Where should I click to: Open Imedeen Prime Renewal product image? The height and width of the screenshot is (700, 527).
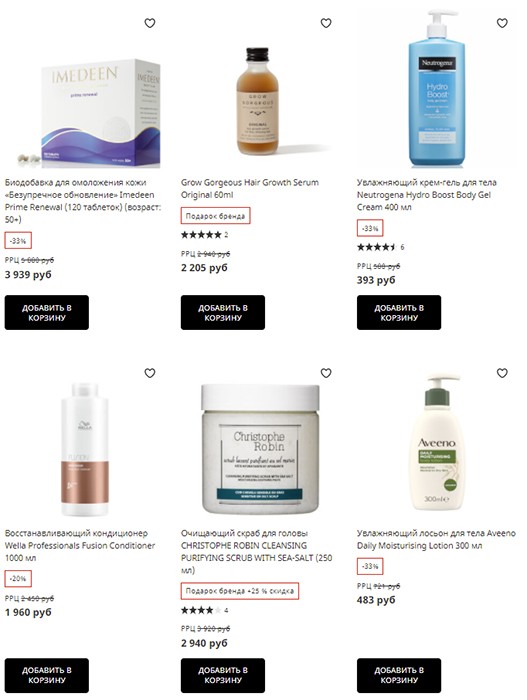pos(89,113)
